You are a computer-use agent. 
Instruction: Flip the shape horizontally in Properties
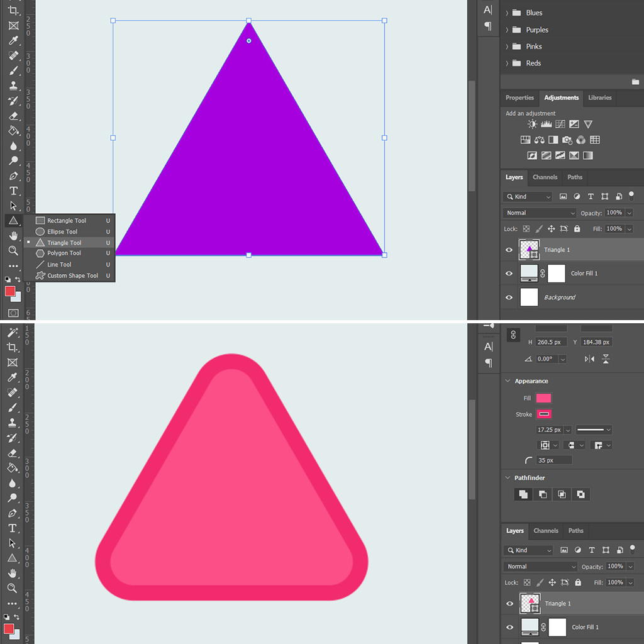click(x=589, y=359)
